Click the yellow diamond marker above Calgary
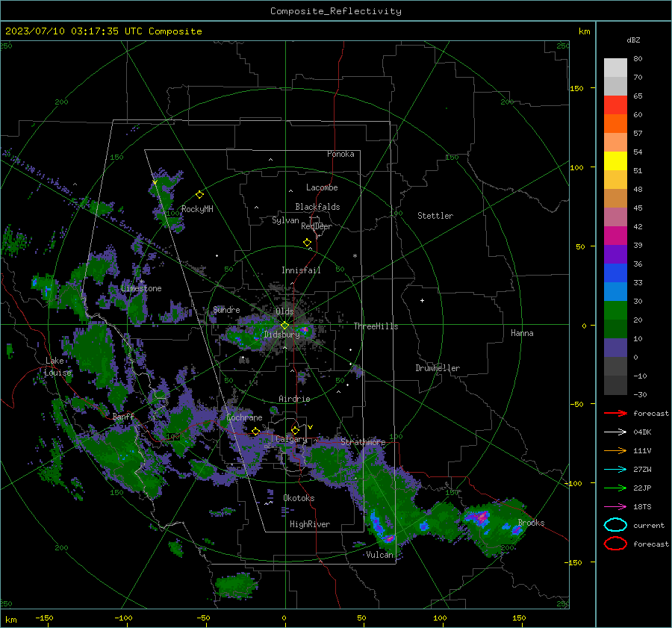 (x=295, y=430)
